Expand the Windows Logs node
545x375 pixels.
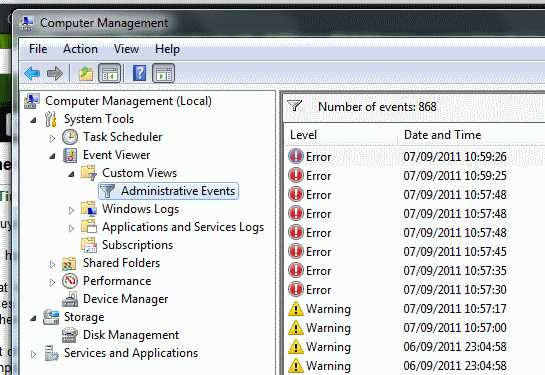point(71,210)
